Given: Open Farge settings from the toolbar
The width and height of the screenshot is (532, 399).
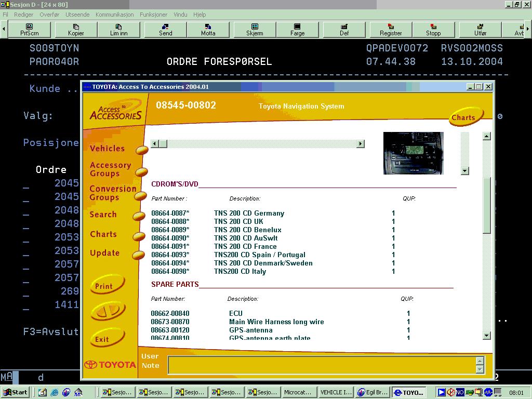Looking at the screenshot, I should (x=298, y=30).
